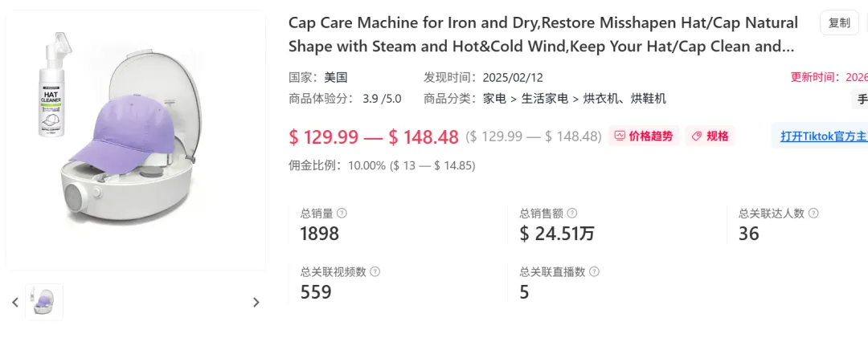
Task: Show the help tooltip for 总关联直播数
Action: point(594,271)
